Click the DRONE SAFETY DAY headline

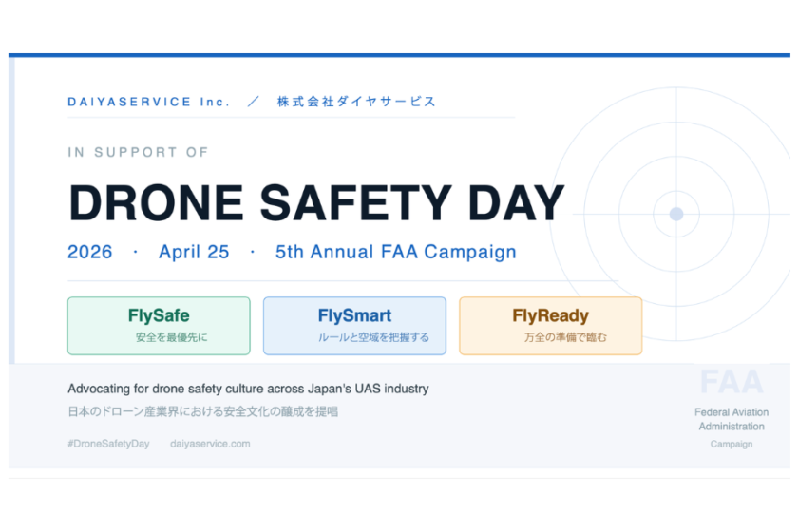click(x=316, y=202)
